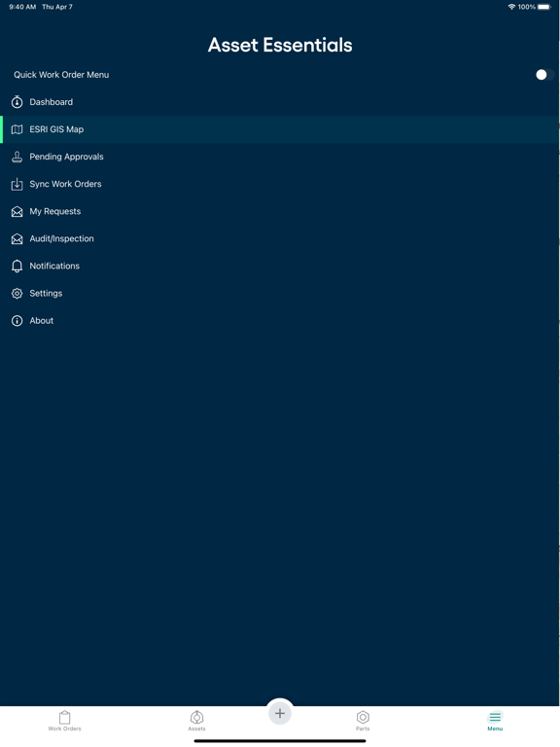Switch to the Parts tab
Viewport: 560px width, 747px height.
click(x=363, y=721)
